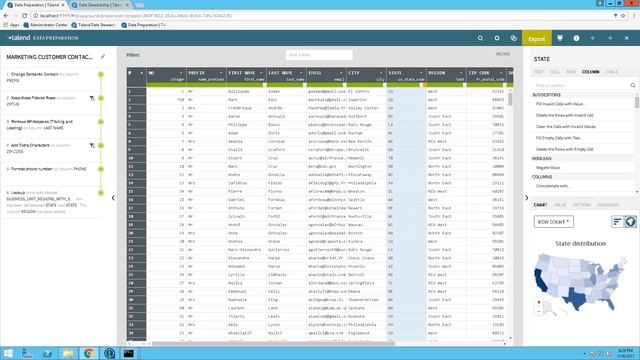Open the search icon in Talend header
640x360 pixels.
[x=480, y=38]
